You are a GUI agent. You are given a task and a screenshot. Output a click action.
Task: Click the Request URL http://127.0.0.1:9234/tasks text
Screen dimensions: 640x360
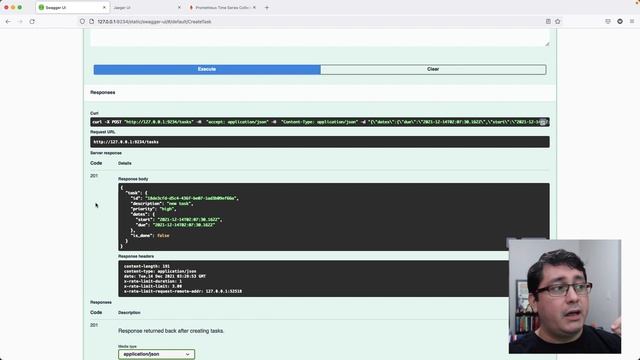coord(126,142)
